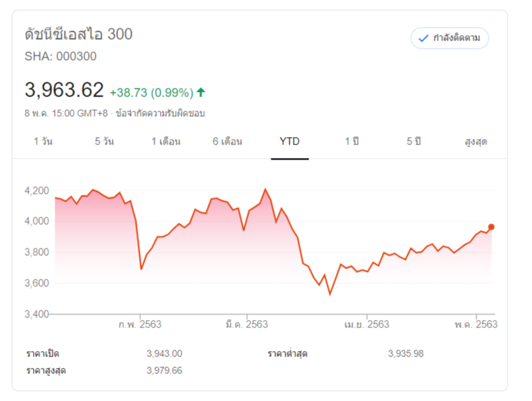The height and width of the screenshot is (401, 532).
Task: Click the ก.พ. 2563 axis label
Action: coord(140,324)
